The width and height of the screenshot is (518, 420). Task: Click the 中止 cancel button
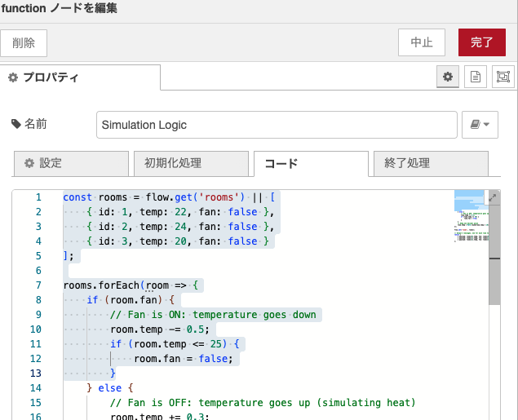click(x=421, y=42)
